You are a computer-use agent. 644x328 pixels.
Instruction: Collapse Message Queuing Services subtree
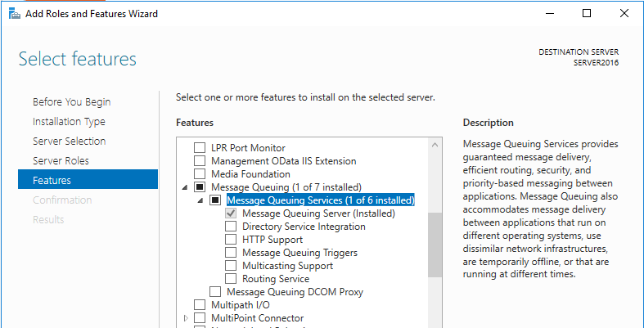pos(201,200)
